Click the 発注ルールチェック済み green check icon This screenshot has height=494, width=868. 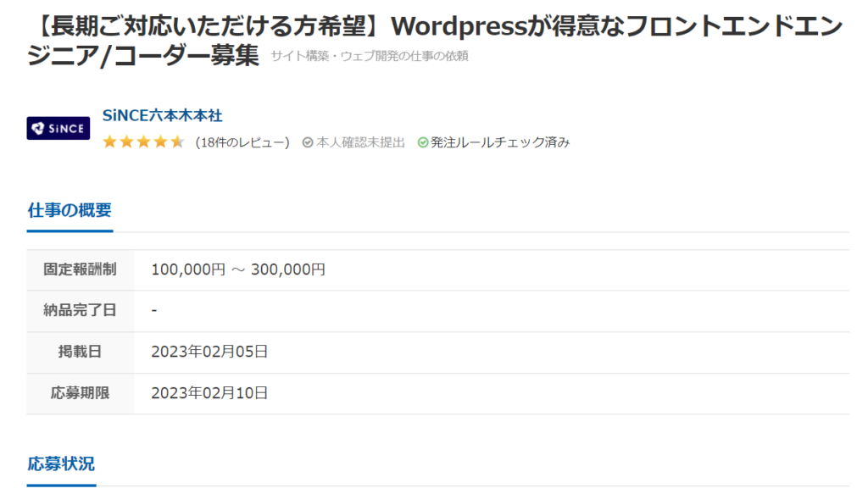423,142
